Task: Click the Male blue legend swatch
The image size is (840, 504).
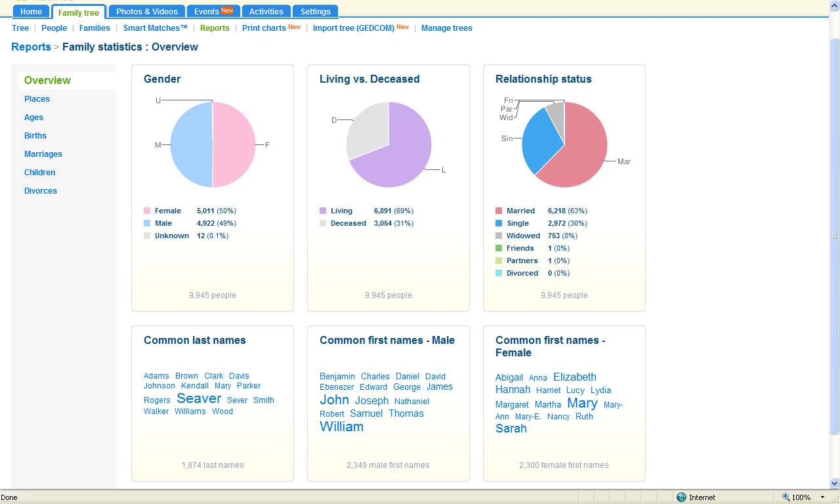Action: 147,224
